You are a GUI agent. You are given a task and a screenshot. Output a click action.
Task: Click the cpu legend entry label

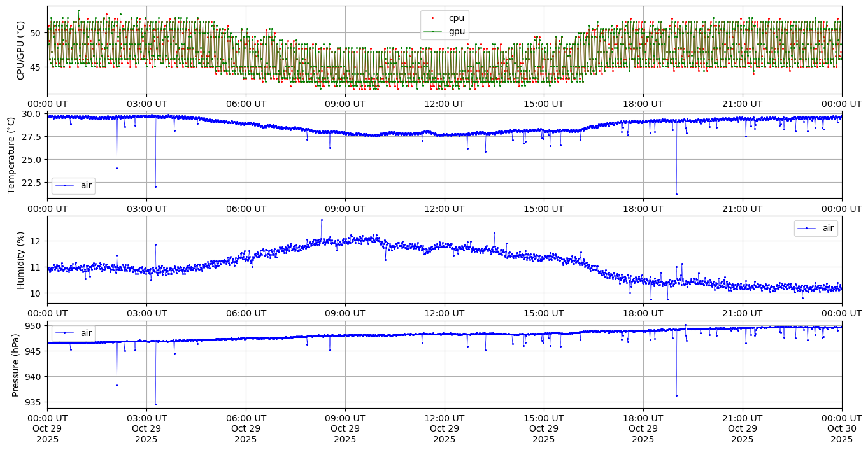coord(457,18)
